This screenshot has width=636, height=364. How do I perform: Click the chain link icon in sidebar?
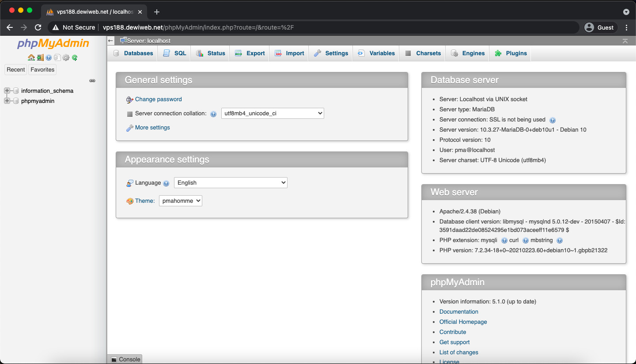92,81
